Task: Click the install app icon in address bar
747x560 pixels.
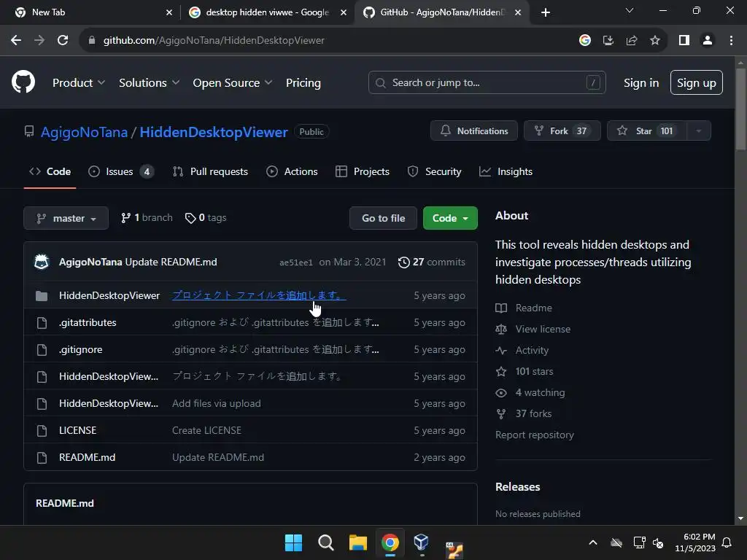Action: click(608, 41)
